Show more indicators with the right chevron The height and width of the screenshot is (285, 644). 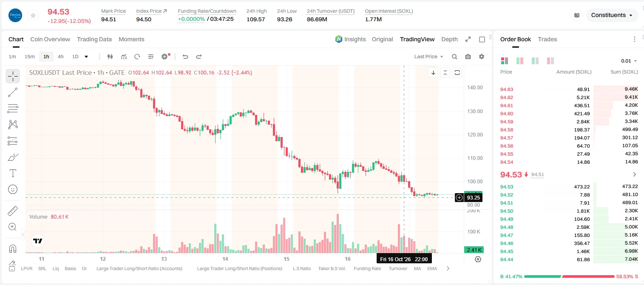[x=448, y=268]
